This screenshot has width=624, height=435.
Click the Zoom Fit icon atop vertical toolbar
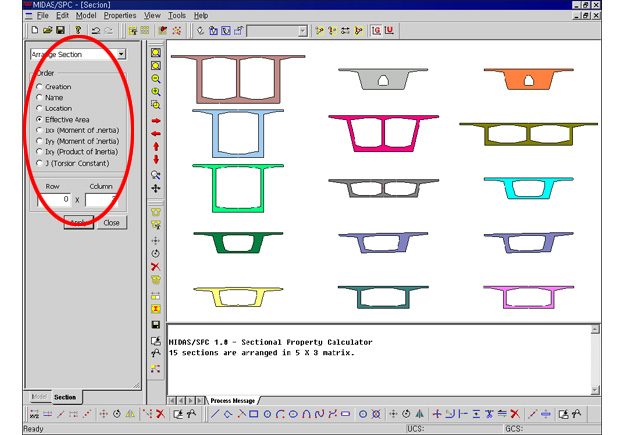tap(156, 53)
